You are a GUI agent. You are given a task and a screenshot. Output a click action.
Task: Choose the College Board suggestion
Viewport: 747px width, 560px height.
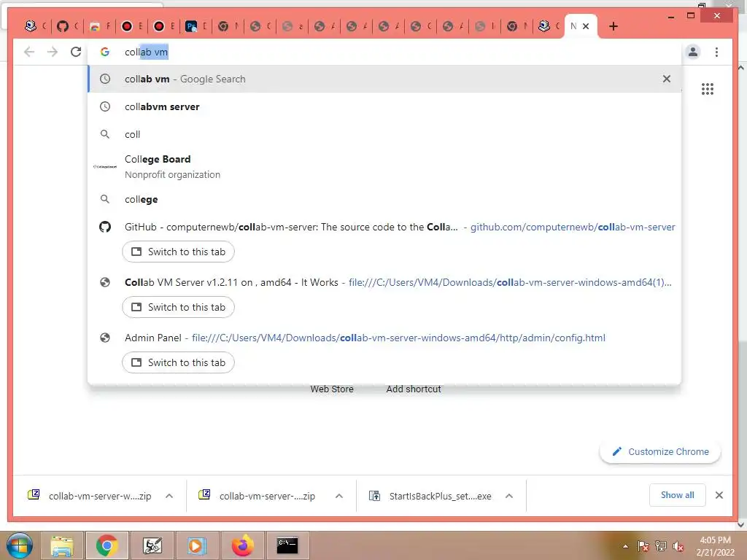pyautogui.click(x=384, y=167)
